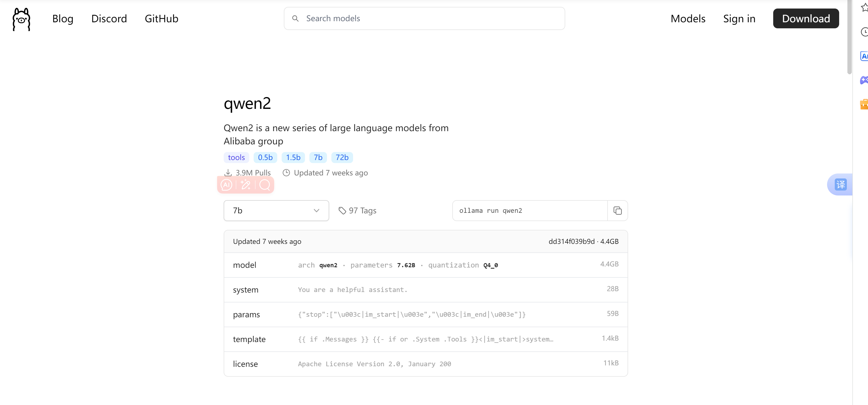Click the orange toolbox sidebar icon
This screenshot has width=868, height=405.
pyautogui.click(x=864, y=104)
